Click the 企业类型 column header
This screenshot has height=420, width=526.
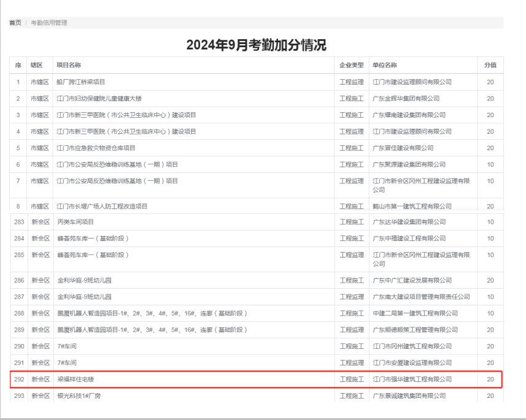(352, 65)
